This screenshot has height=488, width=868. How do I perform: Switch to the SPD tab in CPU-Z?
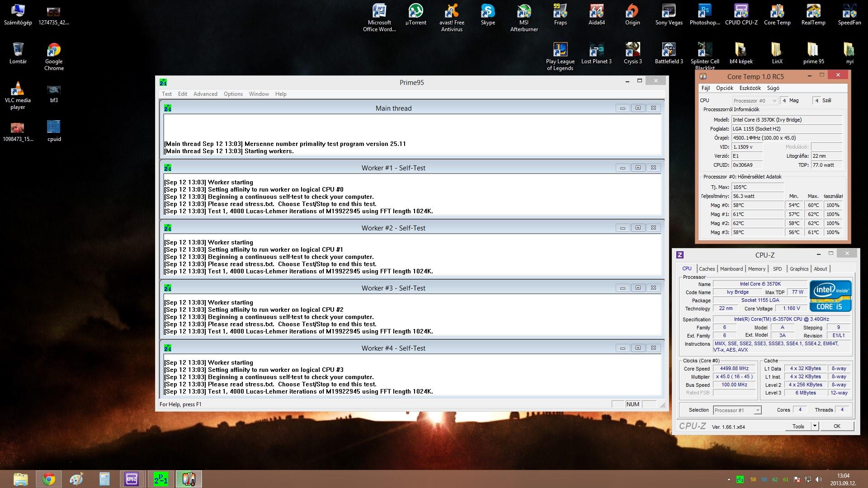coord(777,269)
